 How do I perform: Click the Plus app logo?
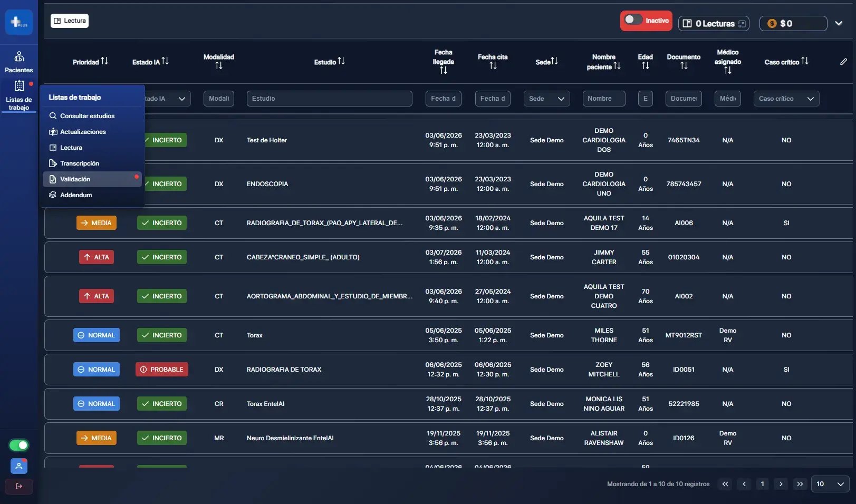point(19,22)
